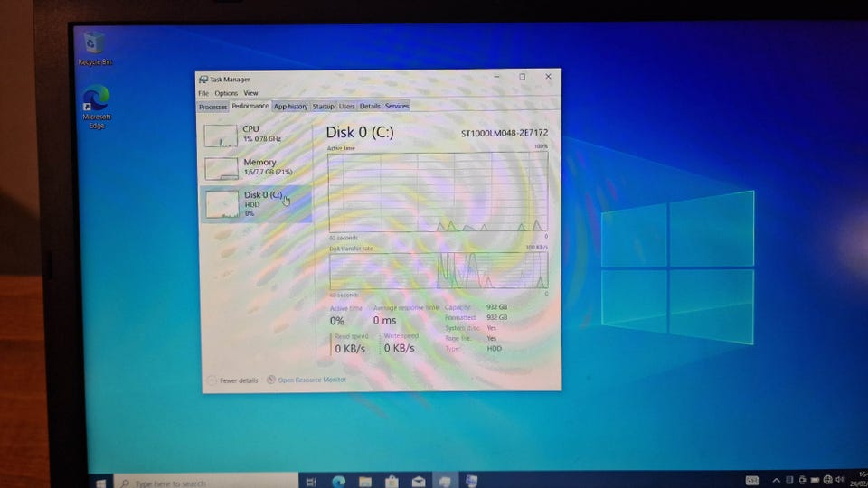Click the Open Resource Monitor link

pyautogui.click(x=312, y=380)
